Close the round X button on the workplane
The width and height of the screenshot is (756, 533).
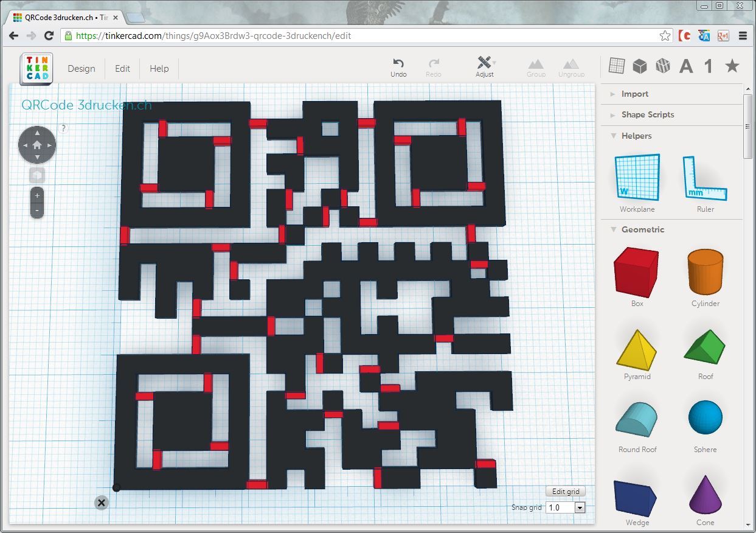[102, 503]
